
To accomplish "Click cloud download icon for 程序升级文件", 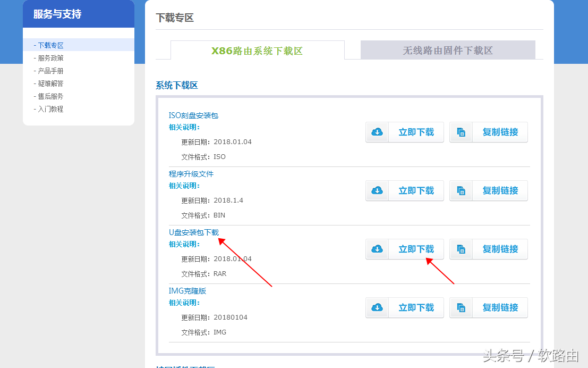I will pos(377,191).
